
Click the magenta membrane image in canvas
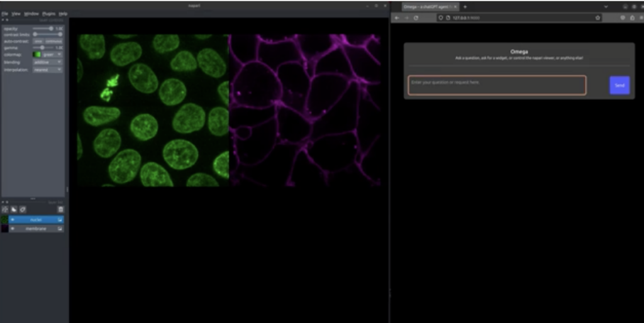[305, 111]
